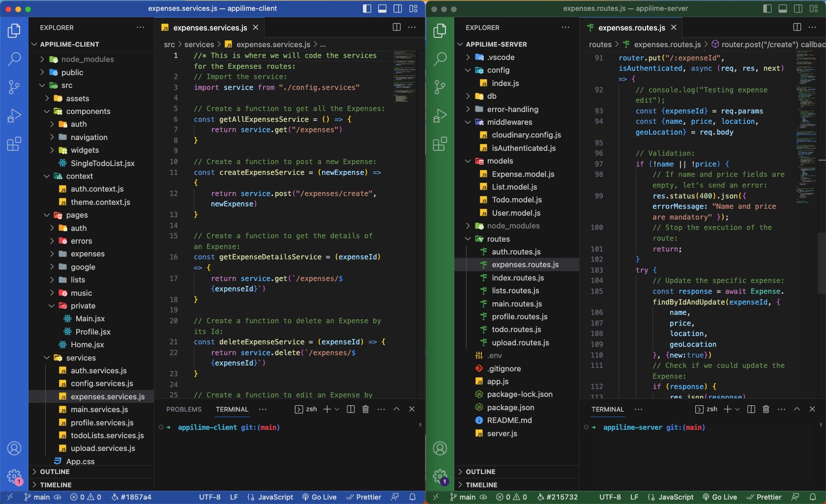Toggle primary side bar in server title bar
Viewport: 826px width, 504px height.
[x=767, y=8]
